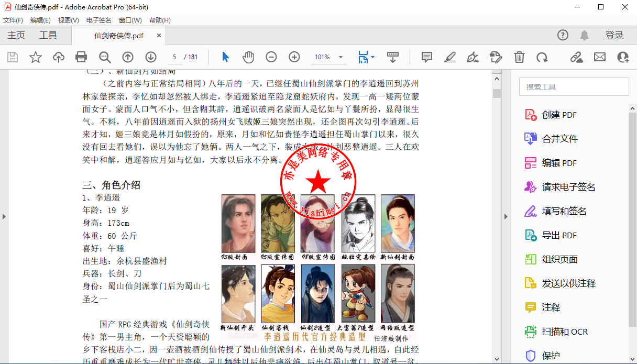The height and width of the screenshot is (364, 637).
Task: Delete the page with the trash icon
Action: click(519, 57)
